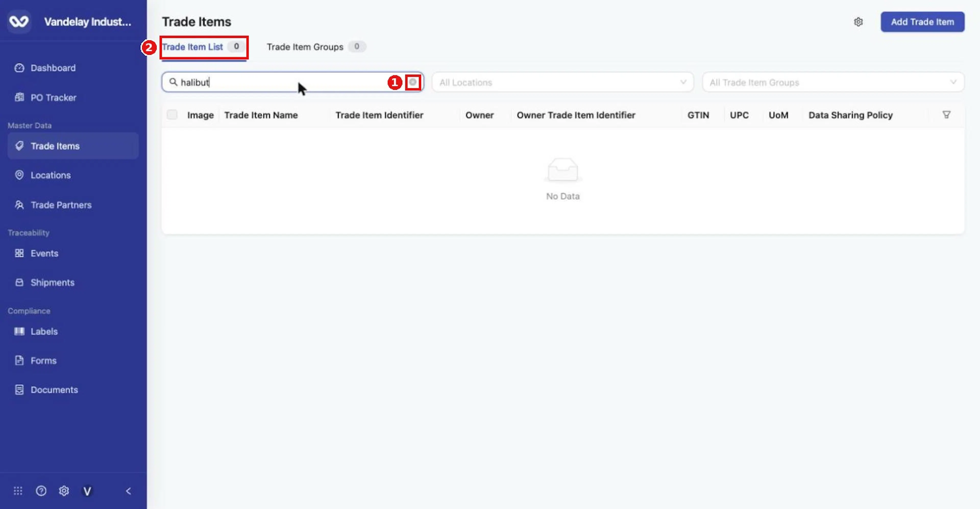This screenshot has height=509, width=980.
Task: Open the apps grid icon in the sidebar footer
Action: [x=18, y=491]
